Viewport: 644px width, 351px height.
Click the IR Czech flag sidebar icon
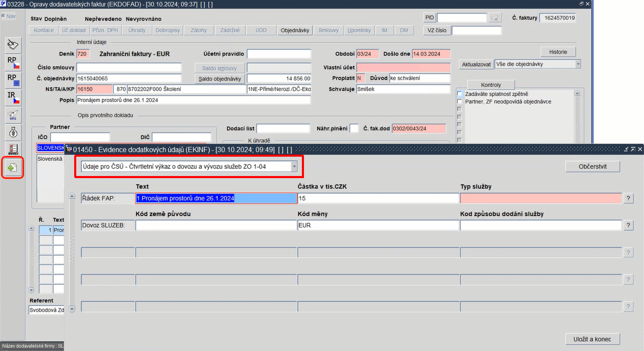click(x=13, y=98)
